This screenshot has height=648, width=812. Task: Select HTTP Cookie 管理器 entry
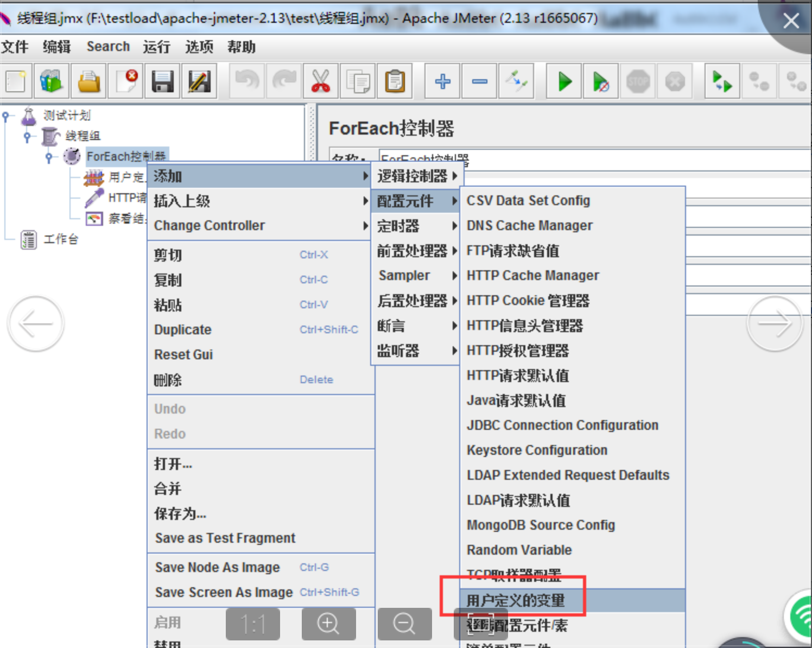[x=573, y=300]
